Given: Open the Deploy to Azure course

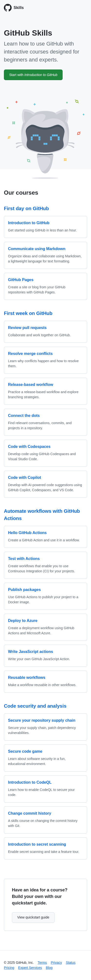Looking at the screenshot, I should tap(23, 620).
